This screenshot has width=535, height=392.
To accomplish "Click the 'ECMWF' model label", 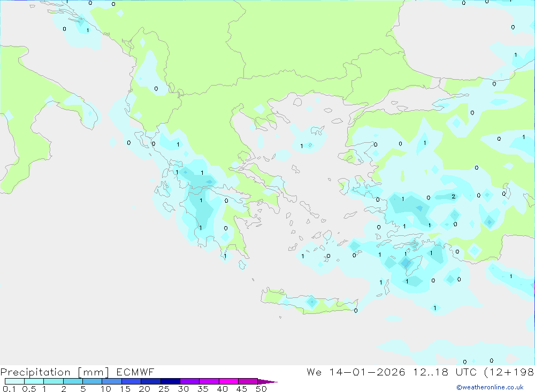I will click(x=135, y=372).
